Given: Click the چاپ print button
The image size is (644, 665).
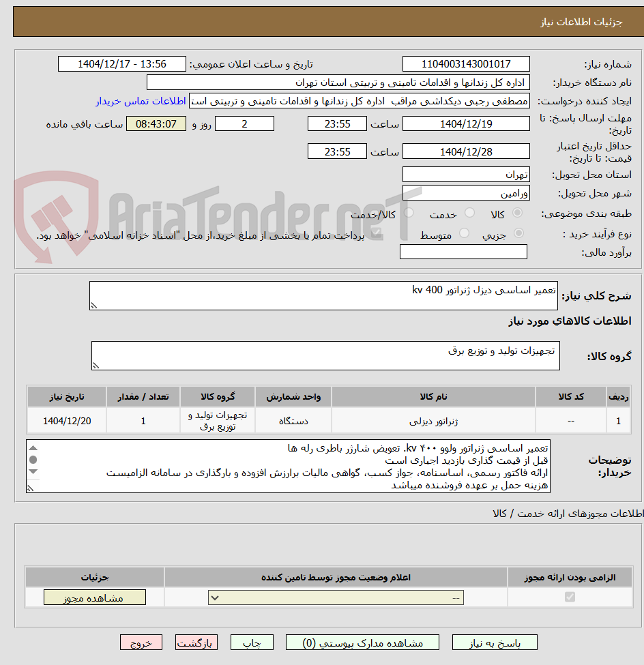Looking at the screenshot, I should [252, 642].
